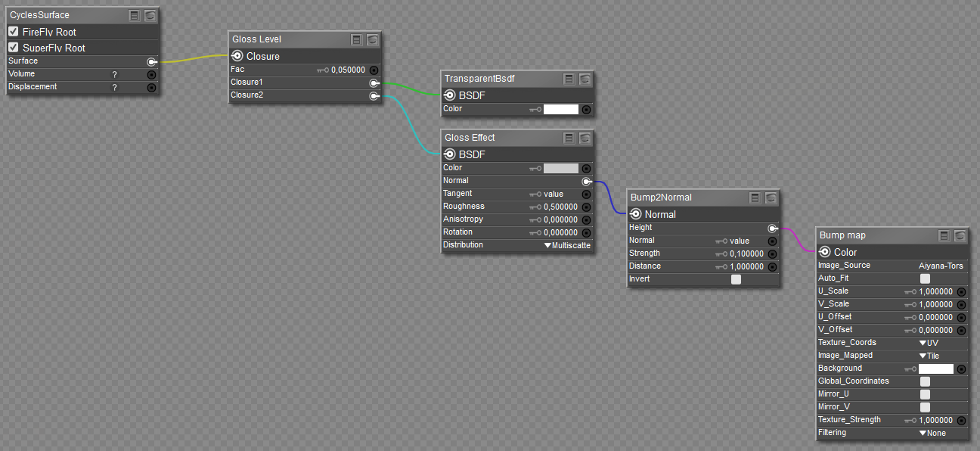Toggle the Gloss Effect node preview icon
980x451 pixels.
tap(585, 138)
